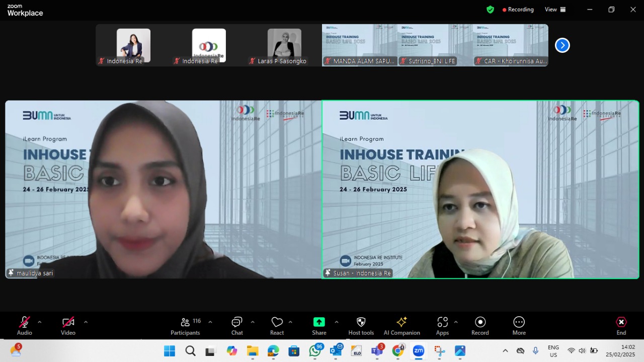Screen dimensions: 644x362
Task: Open the React emoji menu
Action: [x=277, y=326]
